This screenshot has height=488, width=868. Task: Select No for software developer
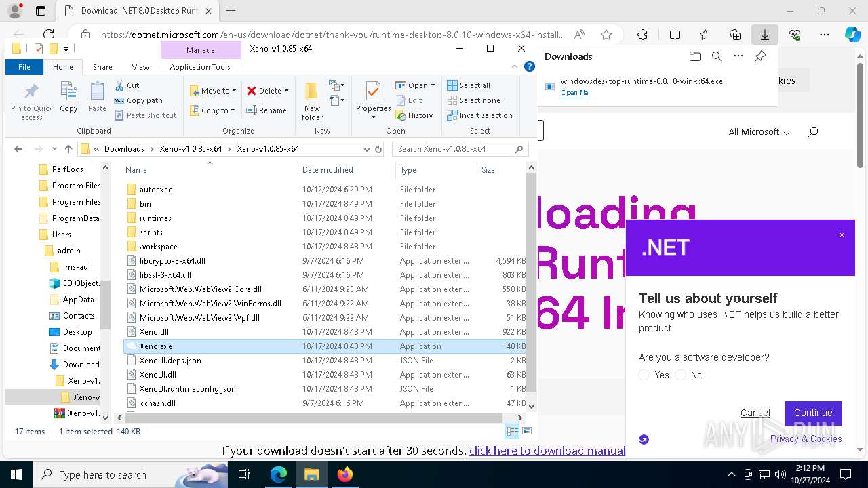click(681, 375)
